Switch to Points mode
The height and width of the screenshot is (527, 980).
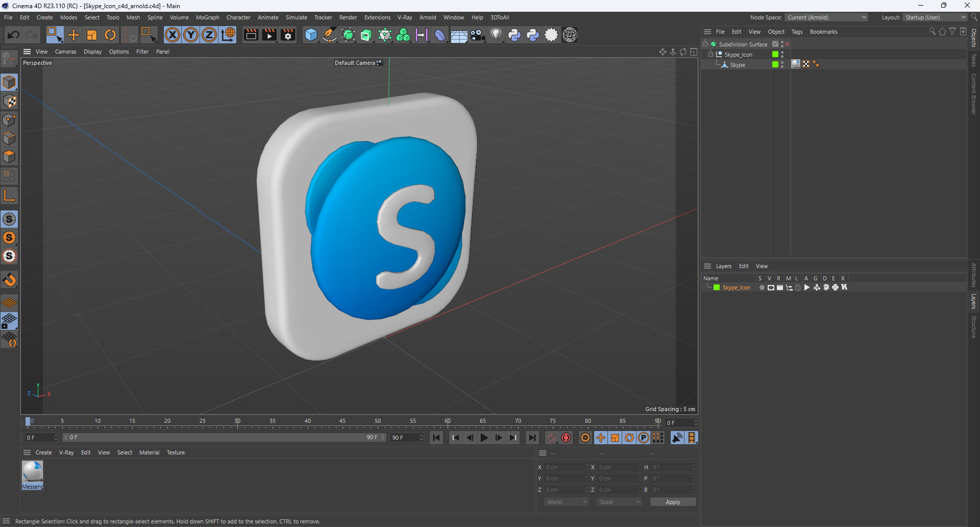pos(9,120)
